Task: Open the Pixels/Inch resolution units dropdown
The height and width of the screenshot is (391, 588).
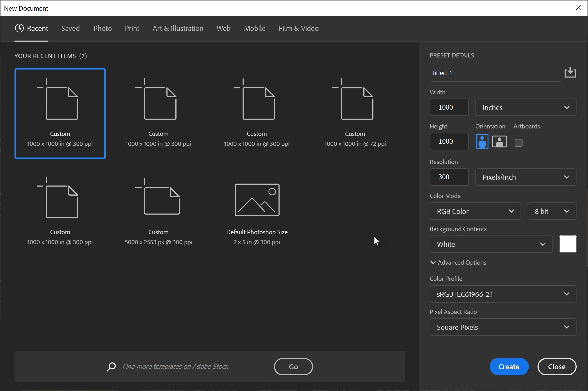Action: pyautogui.click(x=526, y=177)
